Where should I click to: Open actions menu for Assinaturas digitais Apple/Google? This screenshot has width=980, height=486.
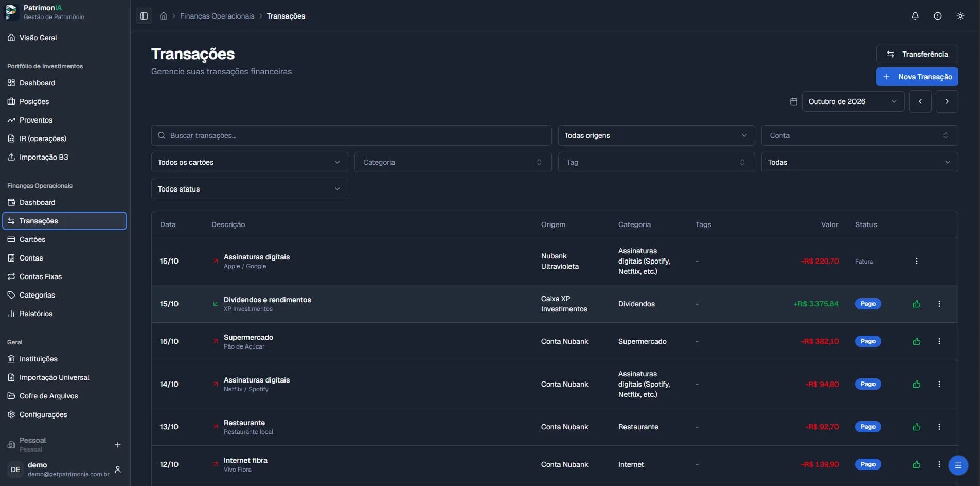[x=916, y=261]
